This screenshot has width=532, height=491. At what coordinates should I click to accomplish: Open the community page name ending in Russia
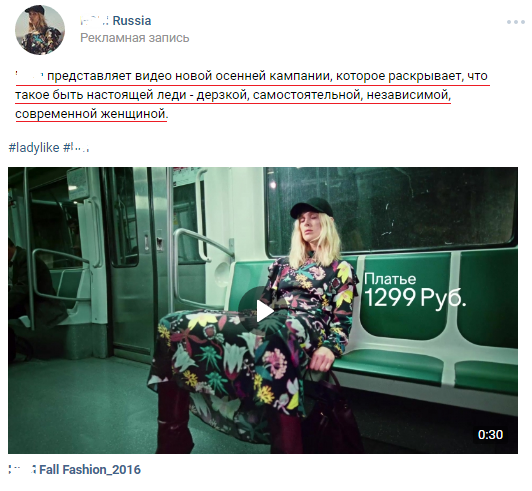tap(116, 21)
